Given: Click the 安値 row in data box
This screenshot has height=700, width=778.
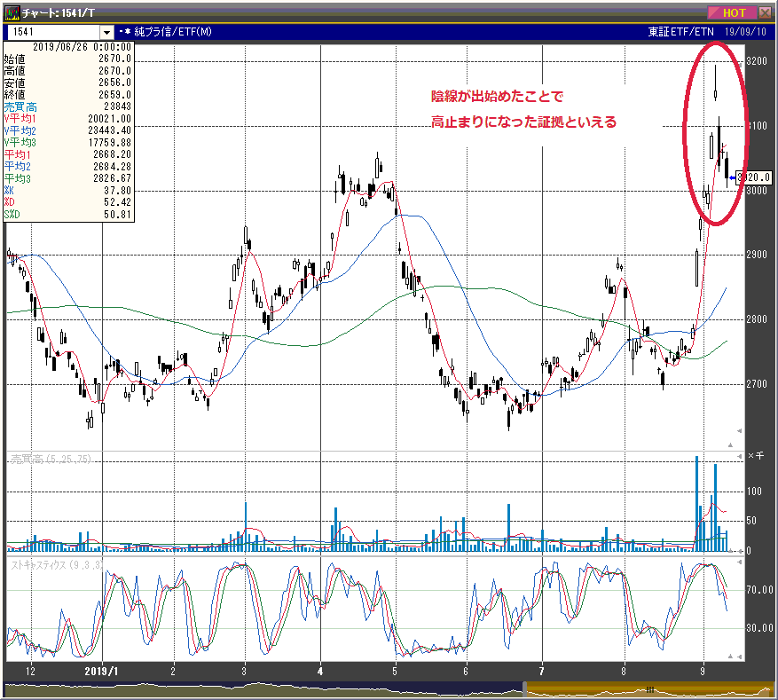Looking at the screenshot, I should pyautogui.click(x=68, y=83).
